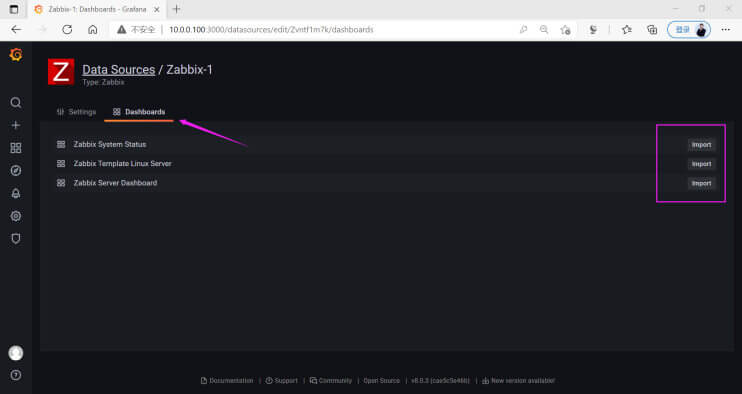Click dashboard icon beside Zabbix Template Linux Server

click(61, 164)
